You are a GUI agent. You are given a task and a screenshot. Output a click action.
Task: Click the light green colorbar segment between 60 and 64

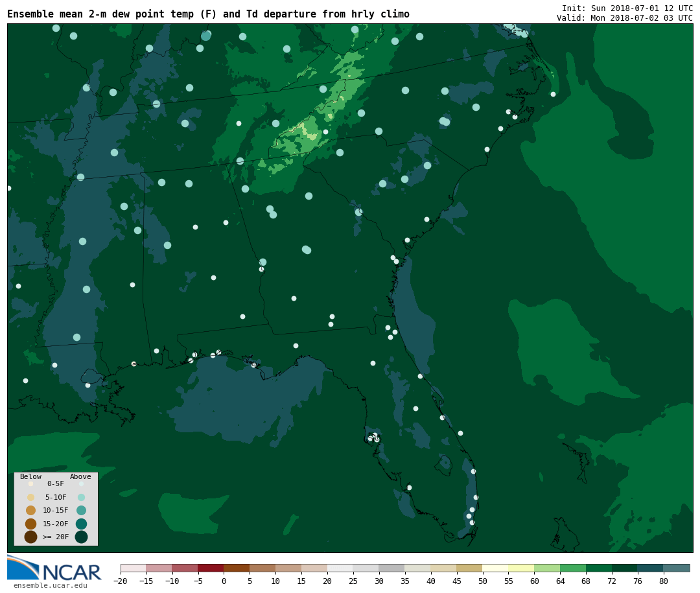pyautogui.click(x=547, y=568)
